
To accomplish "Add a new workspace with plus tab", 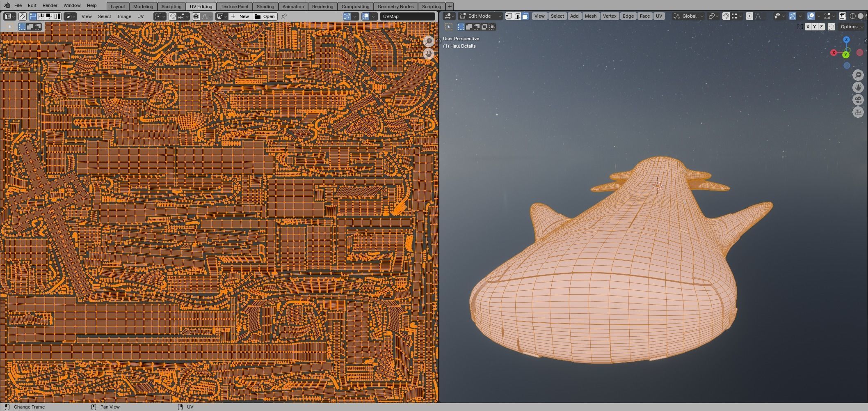I will tap(450, 7).
